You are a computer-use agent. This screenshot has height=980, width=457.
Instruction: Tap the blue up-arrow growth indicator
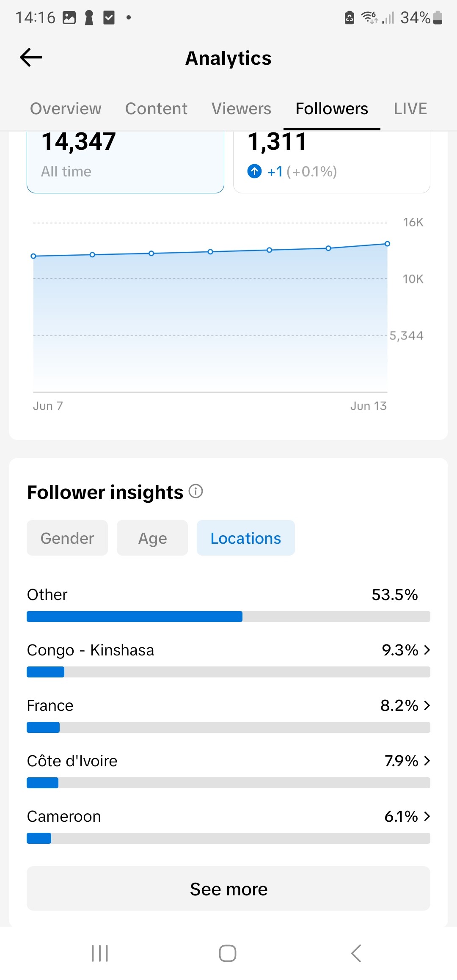click(x=254, y=171)
